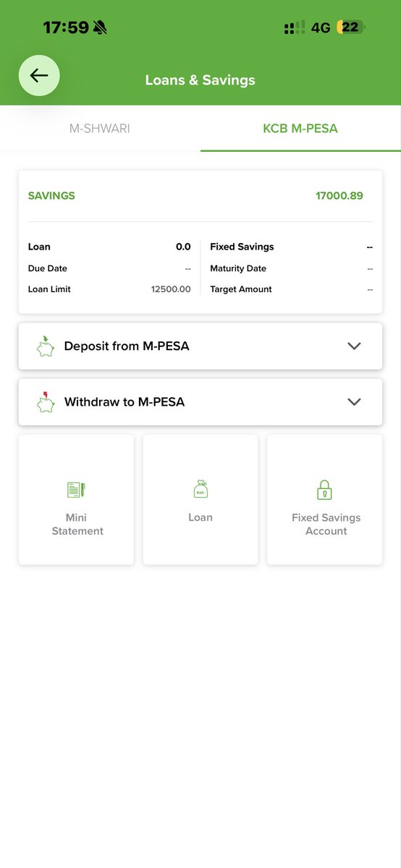The height and width of the screenshot is (868, 401).
Task: Tap the Fixed Savings padlock icon
Action: click(x=324, y=490)
